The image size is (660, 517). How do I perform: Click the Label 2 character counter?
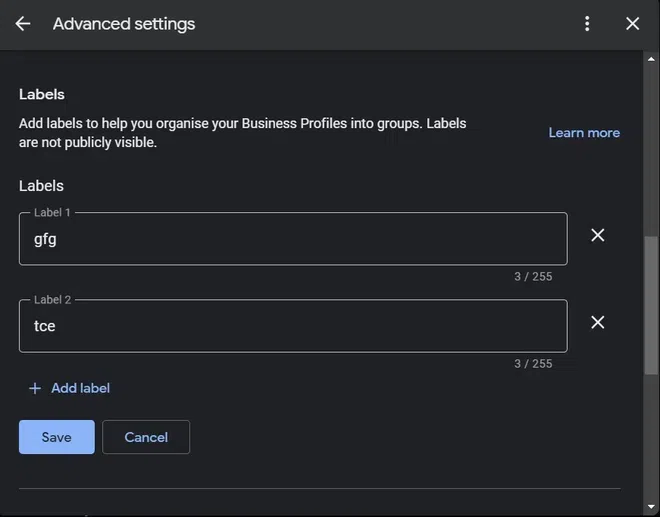pos(533,364)
